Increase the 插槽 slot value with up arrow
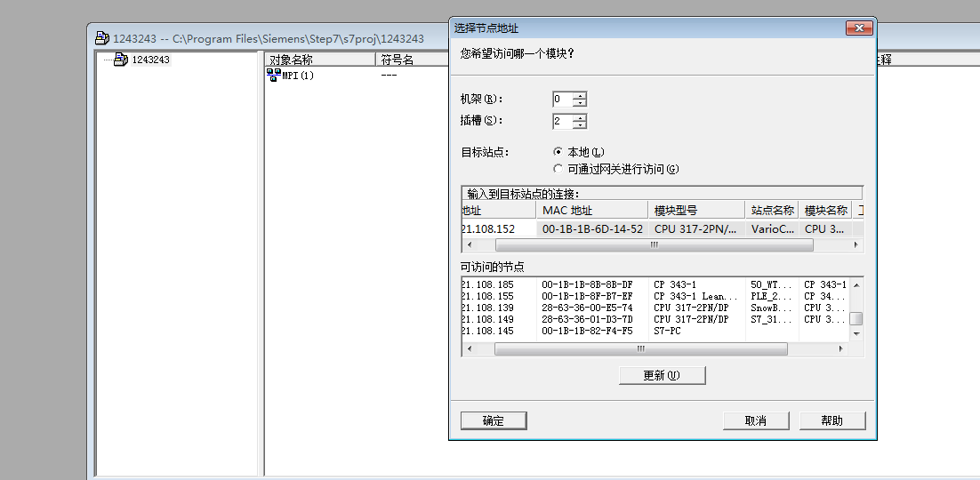 (581, 117)
